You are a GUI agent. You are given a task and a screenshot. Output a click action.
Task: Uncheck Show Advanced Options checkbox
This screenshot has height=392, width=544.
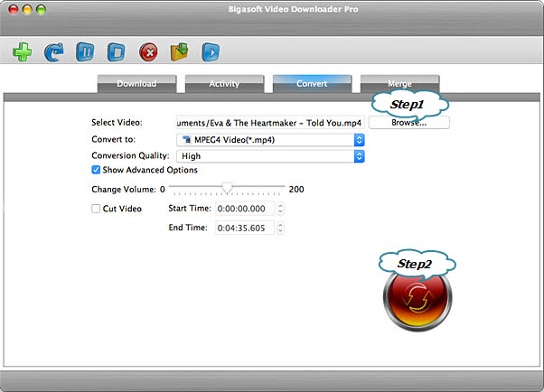96,170
